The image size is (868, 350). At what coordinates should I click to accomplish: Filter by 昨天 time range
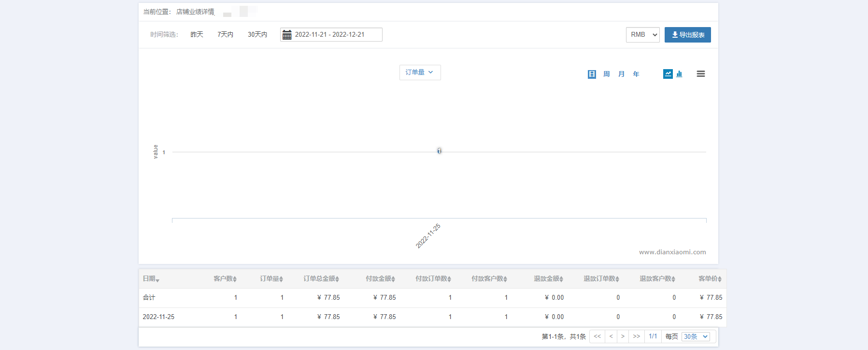[x=197, y=35]
